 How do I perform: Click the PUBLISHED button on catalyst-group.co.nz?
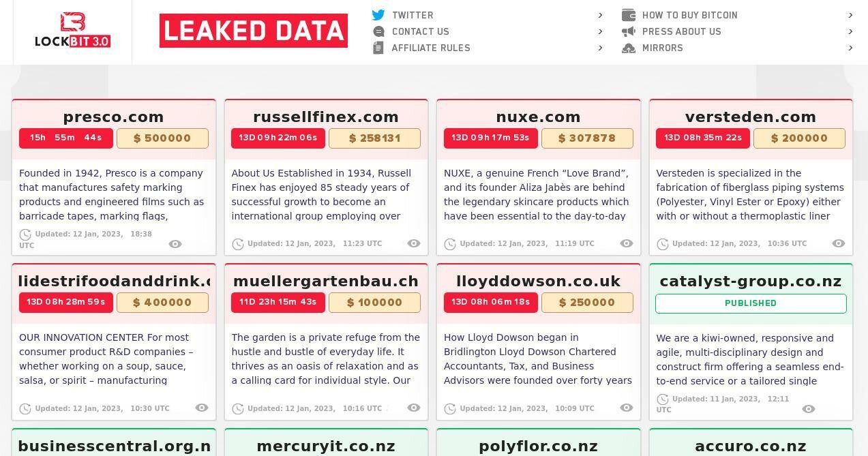[x=751, y=303]
